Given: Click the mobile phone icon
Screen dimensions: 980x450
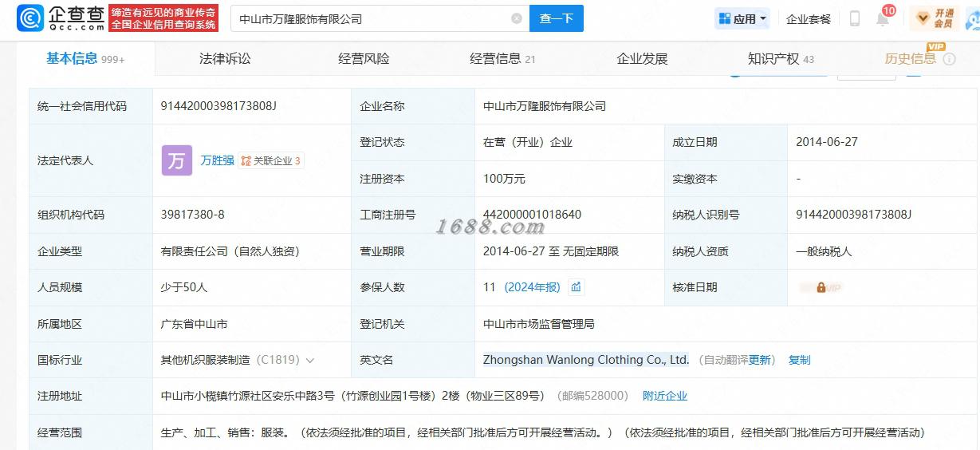Looking at the screenshot, I should [x=855, y=18].
